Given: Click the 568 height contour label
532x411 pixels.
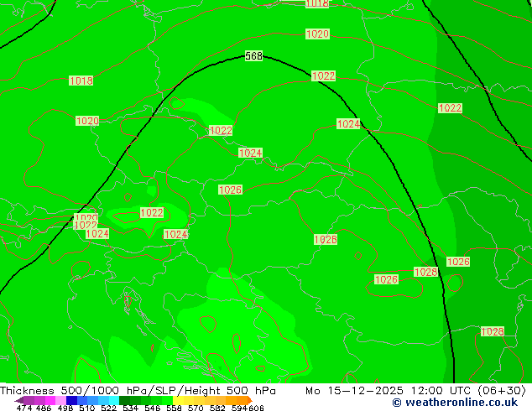Looking at the screenshot, I should tap(253, 56).
